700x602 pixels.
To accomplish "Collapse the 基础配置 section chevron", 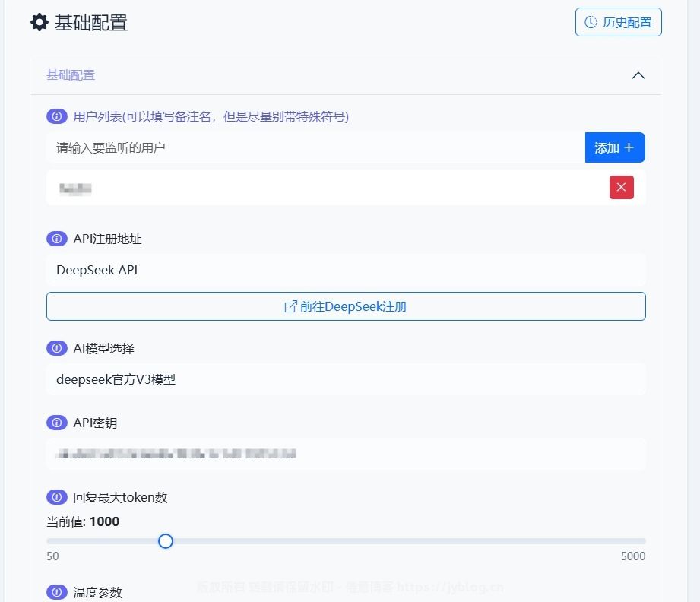I will [638, 75].
